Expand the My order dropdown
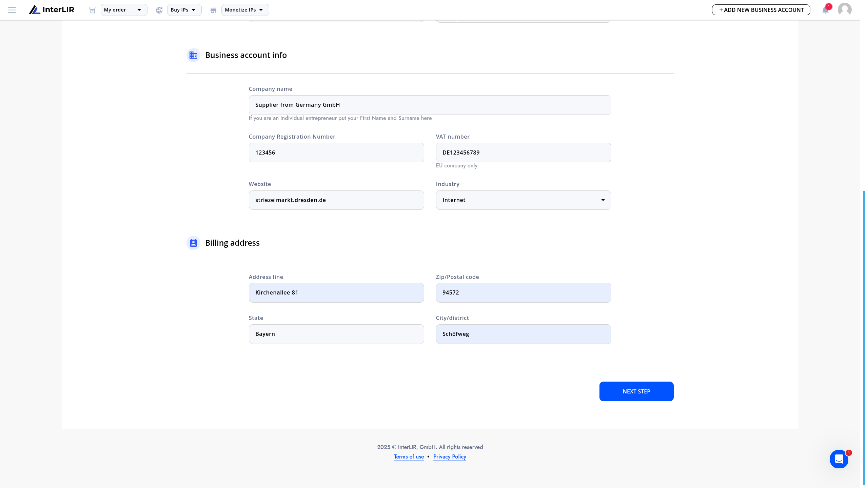Screen dimensions: 868x488 tap(124, 10)
